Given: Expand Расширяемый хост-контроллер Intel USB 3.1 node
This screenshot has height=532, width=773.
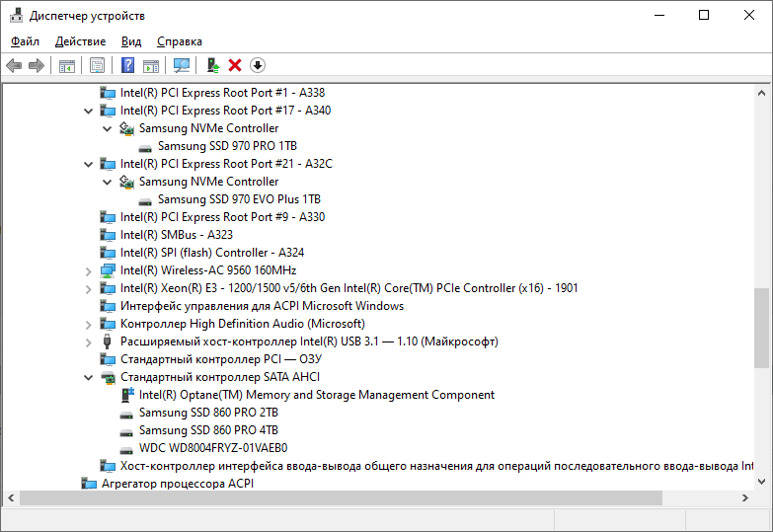Looking at the screenshot, I should (x=88, y=342).
